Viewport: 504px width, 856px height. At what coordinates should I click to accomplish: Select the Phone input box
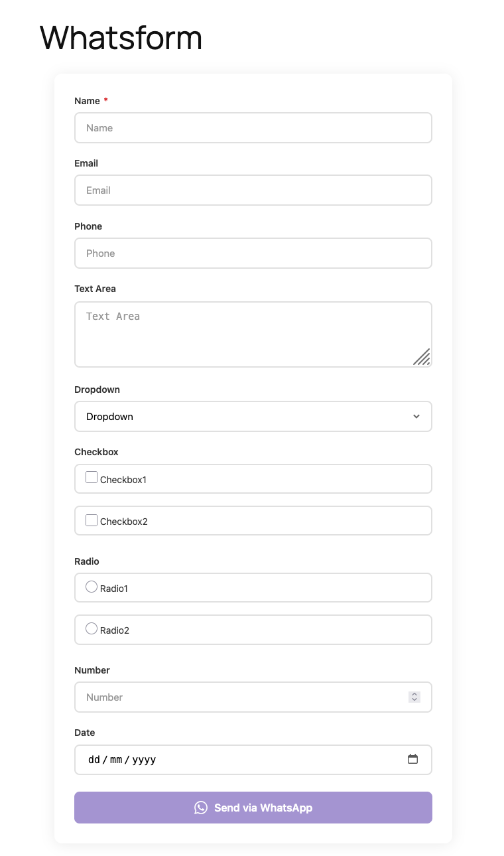252,253
